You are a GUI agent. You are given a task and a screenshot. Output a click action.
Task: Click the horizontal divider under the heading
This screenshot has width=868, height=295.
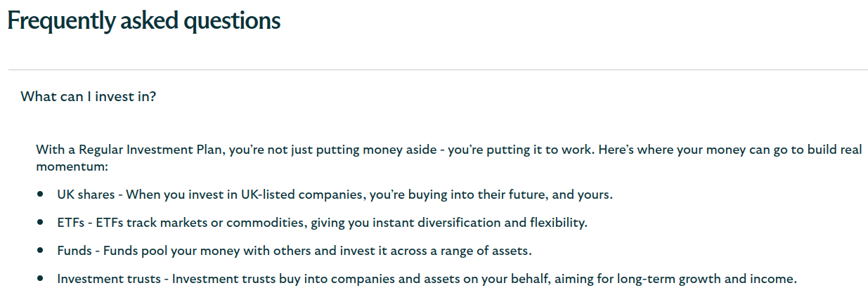tap(437, 70)
